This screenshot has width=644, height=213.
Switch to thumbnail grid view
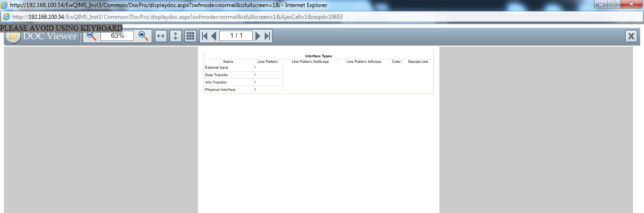(190, 36)
